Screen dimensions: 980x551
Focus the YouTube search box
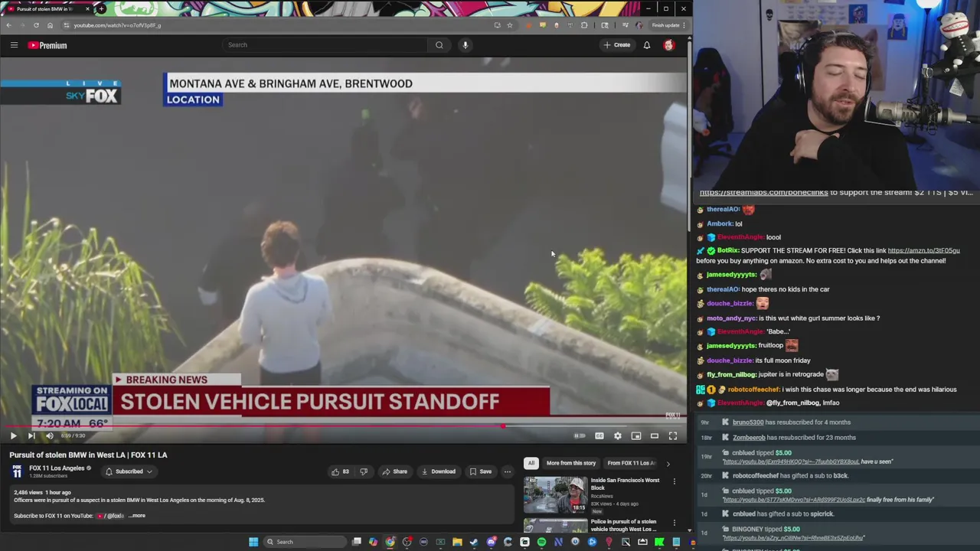coord(325,44)
